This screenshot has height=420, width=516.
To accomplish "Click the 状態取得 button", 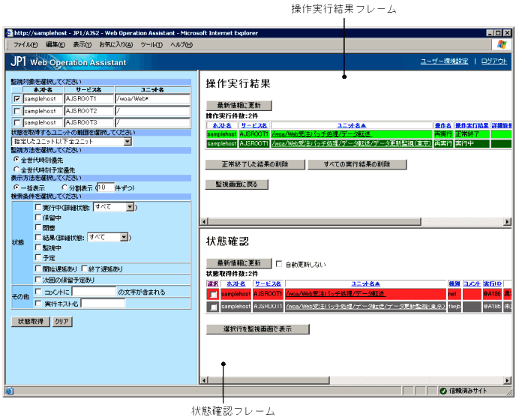I will pyautogui.click(x=31, y=322).
